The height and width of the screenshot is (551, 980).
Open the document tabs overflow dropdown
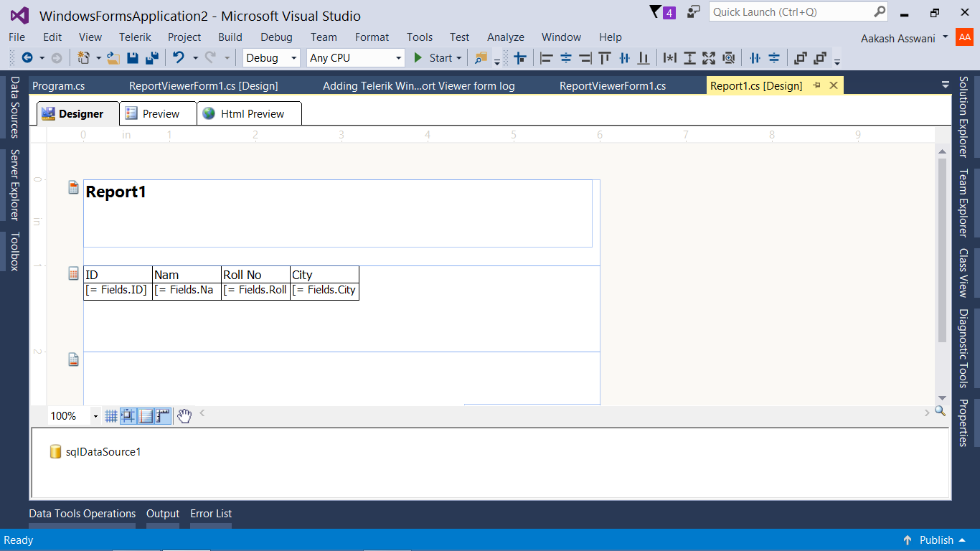click(x=945, y=85)
